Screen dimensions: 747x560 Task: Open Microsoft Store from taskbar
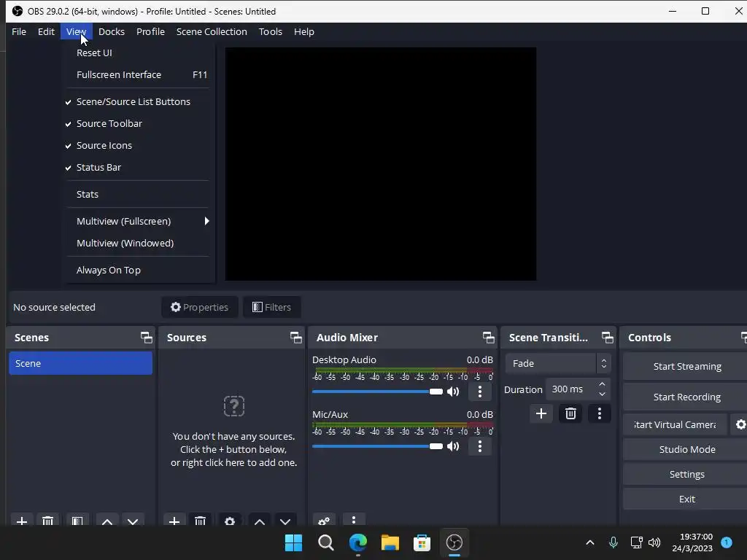tap(422, 542)
